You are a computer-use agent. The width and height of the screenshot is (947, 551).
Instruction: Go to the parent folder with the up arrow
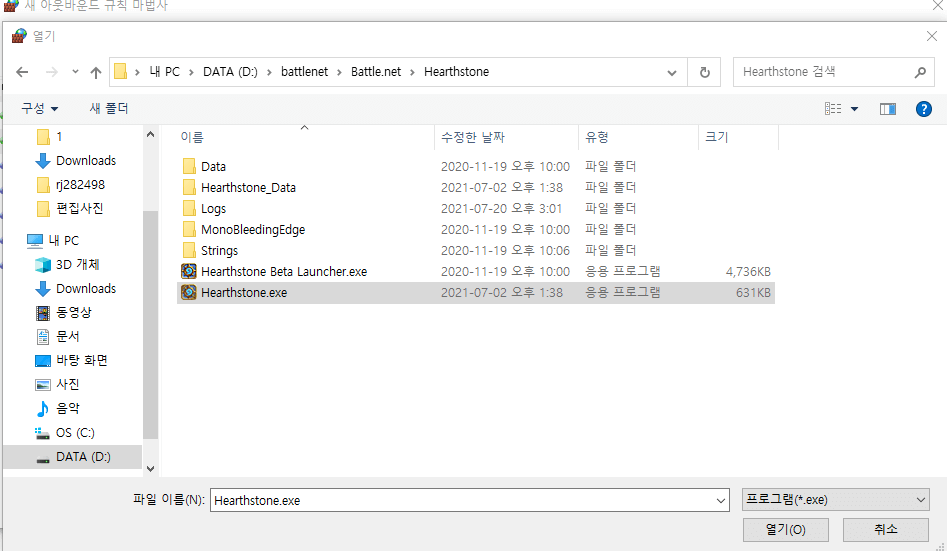(95, 72)
